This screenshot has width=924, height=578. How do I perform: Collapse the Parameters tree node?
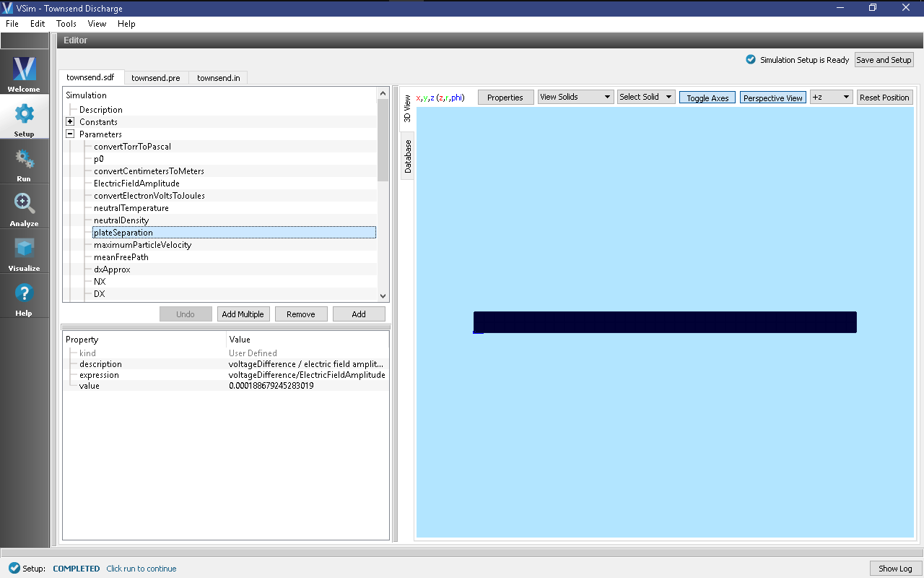[70, 134]
